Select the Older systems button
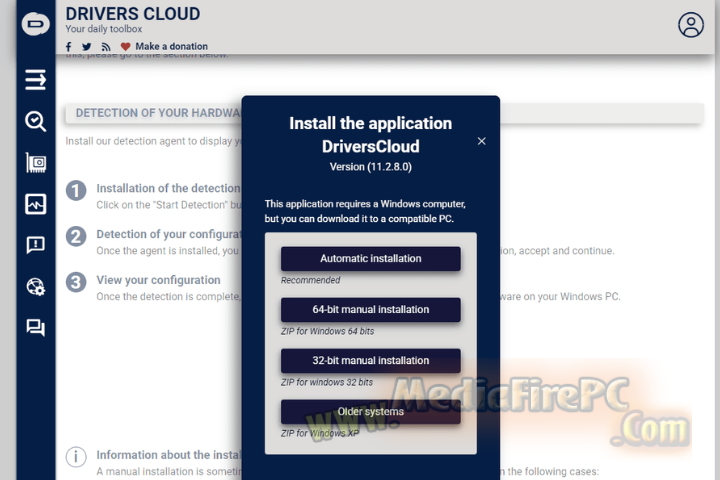 (371, 412)
